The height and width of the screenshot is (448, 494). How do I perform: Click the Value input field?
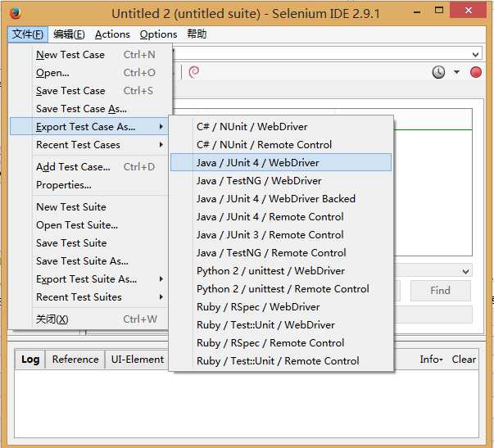tap(433, 315)
